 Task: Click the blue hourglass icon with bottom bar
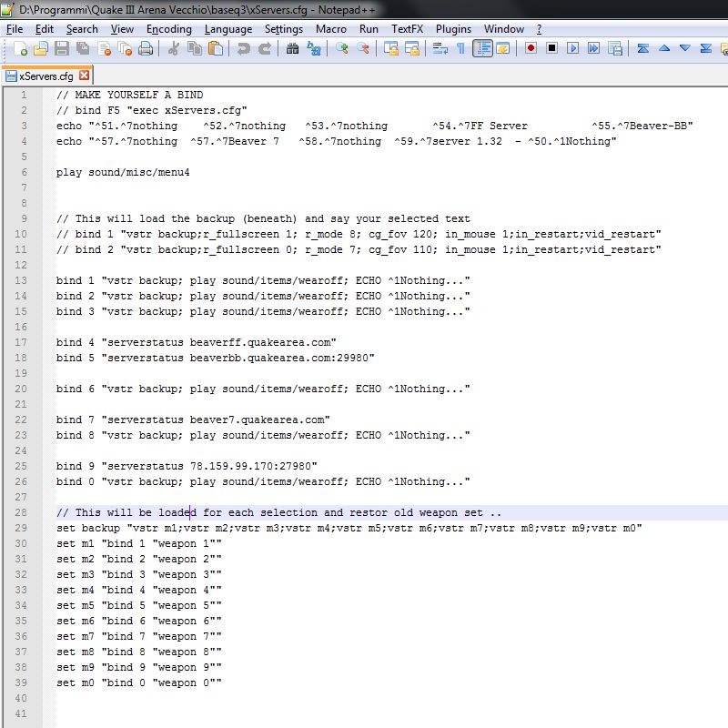pyautogui.click(x=706, y=48)
